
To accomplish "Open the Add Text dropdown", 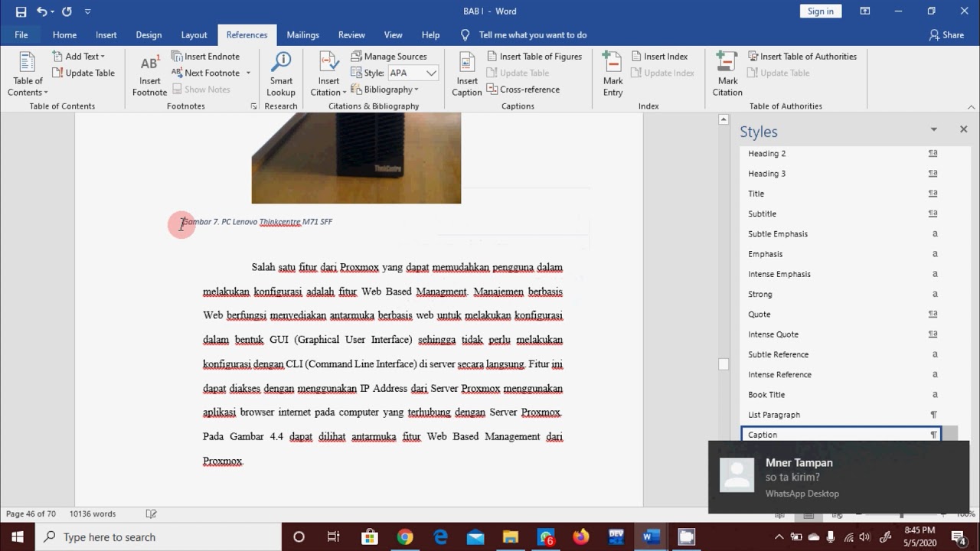I will (x=78, y=56).
